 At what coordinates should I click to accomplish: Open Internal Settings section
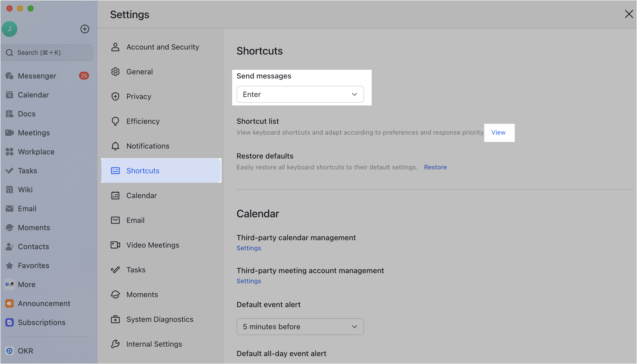point(161,344)
